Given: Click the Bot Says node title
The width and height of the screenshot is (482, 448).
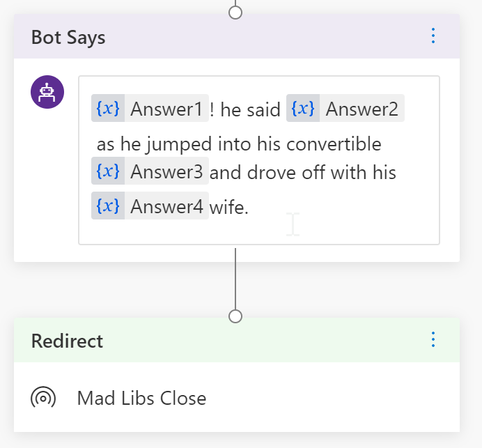Looking at the screenshot, I should pos(68,37).
